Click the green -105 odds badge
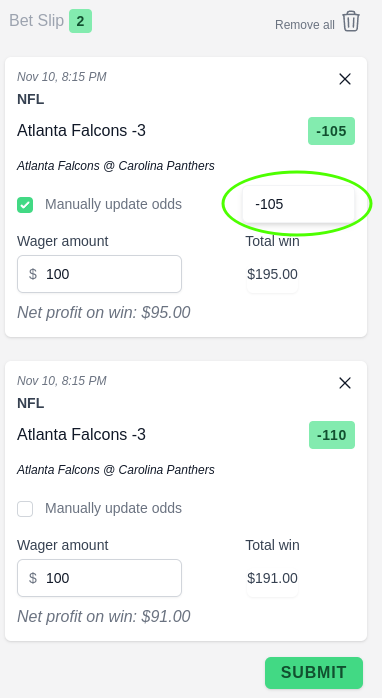Image resolution: width=382 pixels, height=698 pixels. point(331,131)
